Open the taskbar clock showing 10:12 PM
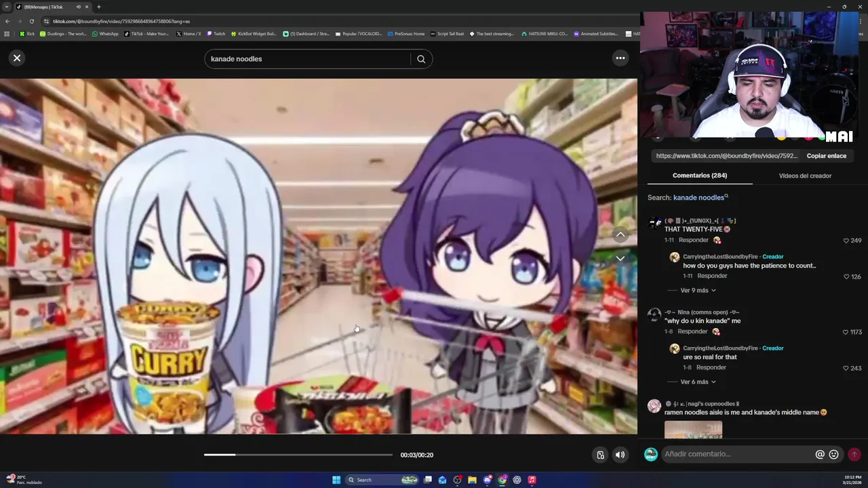The height and width of the screenshot is (488, 868). pyautogui.click(x=852, y=480)
